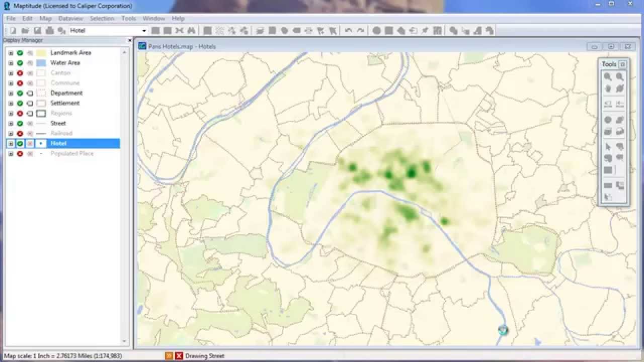Viewport: 644px width, 362px height.
Task: Hide the Landmark Area layer
Action: tap(20, 53)
